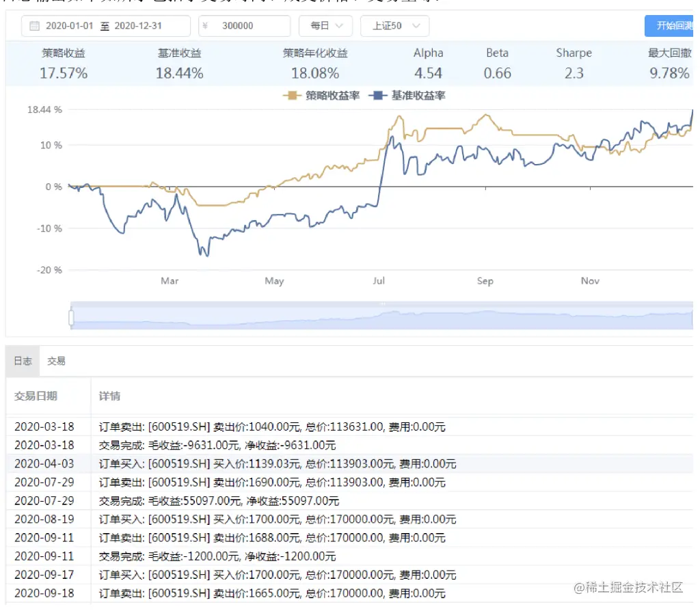Switch to the 交易 tab

pyautogui.click(x=56, y=361)
